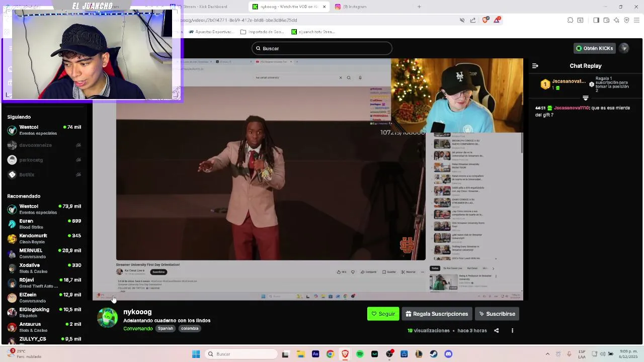Open nykooog channel avatar
The image size is (644, 362).
(107, 318)
